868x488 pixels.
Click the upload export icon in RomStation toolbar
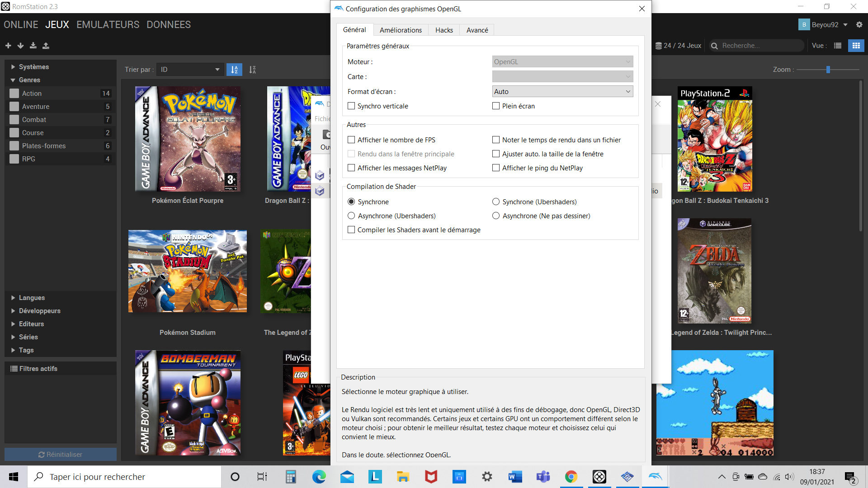click(x=46, y=46)
